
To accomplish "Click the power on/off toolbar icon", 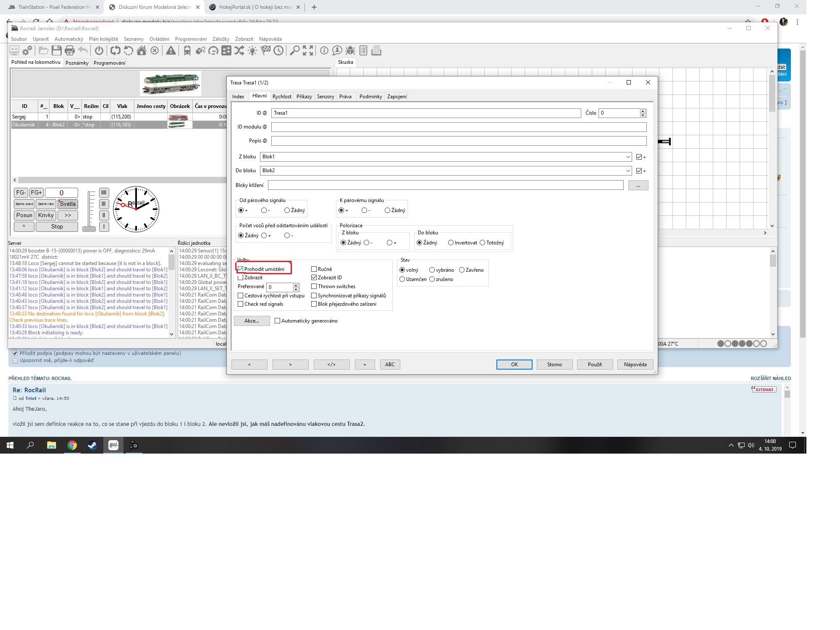I will pyautogui.click(x=99, y=51).
